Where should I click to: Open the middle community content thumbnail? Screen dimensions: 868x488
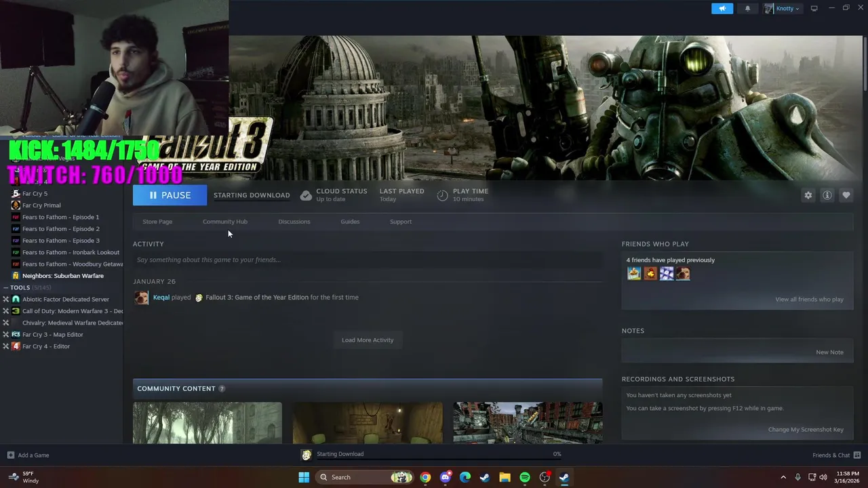pyautogui.click(x=368, y=423)
